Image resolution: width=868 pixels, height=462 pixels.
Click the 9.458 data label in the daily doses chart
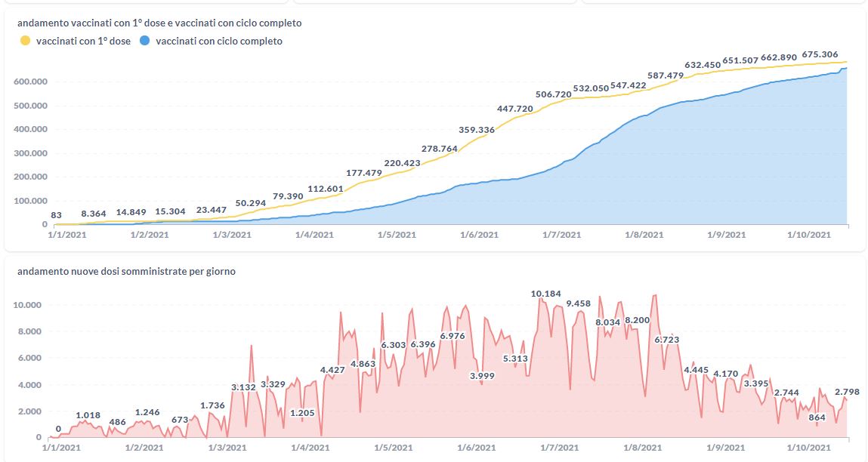[578, 303]
